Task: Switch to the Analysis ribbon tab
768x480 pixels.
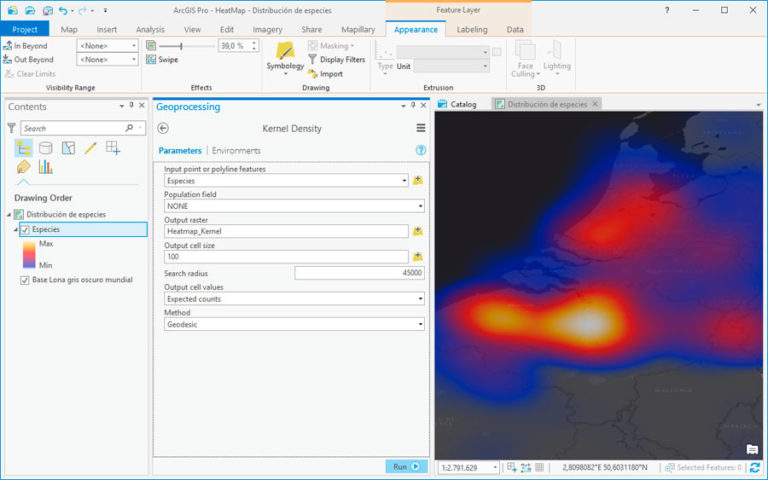Action: [x=150, y=29]
